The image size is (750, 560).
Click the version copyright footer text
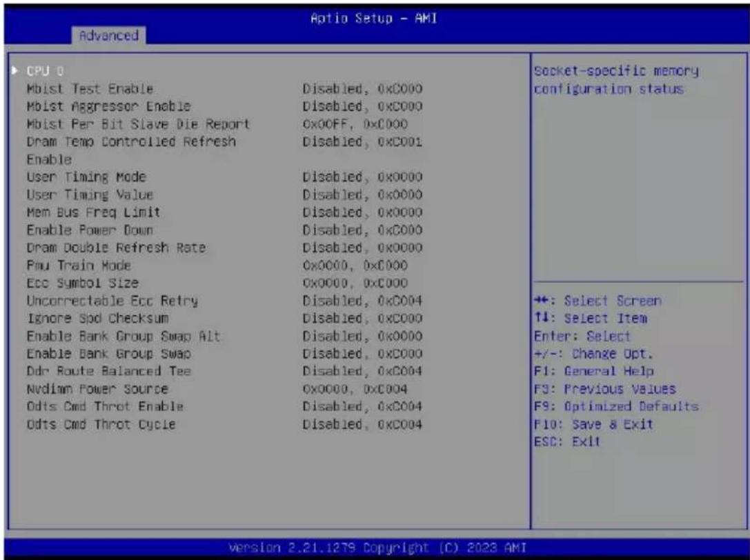click(x=377, y=548)
